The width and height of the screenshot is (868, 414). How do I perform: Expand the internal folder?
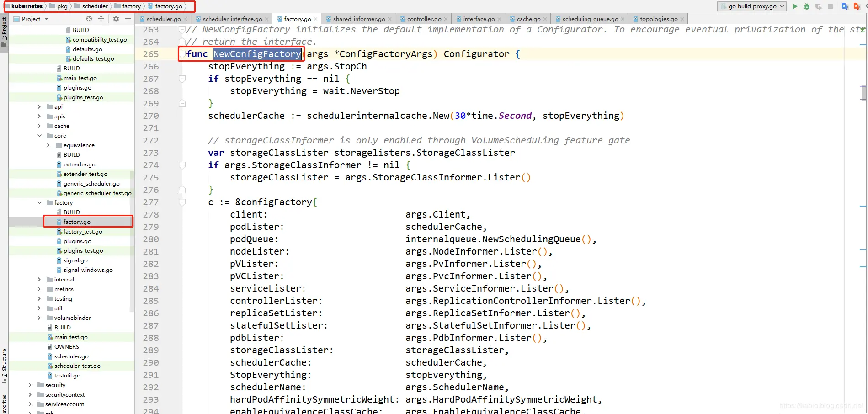point(39,280)
